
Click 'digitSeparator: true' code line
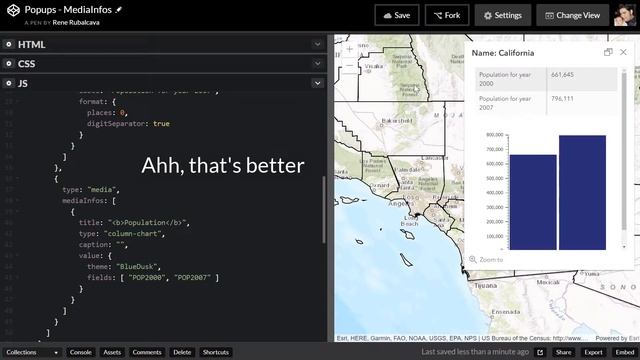(x=128, y=124)
